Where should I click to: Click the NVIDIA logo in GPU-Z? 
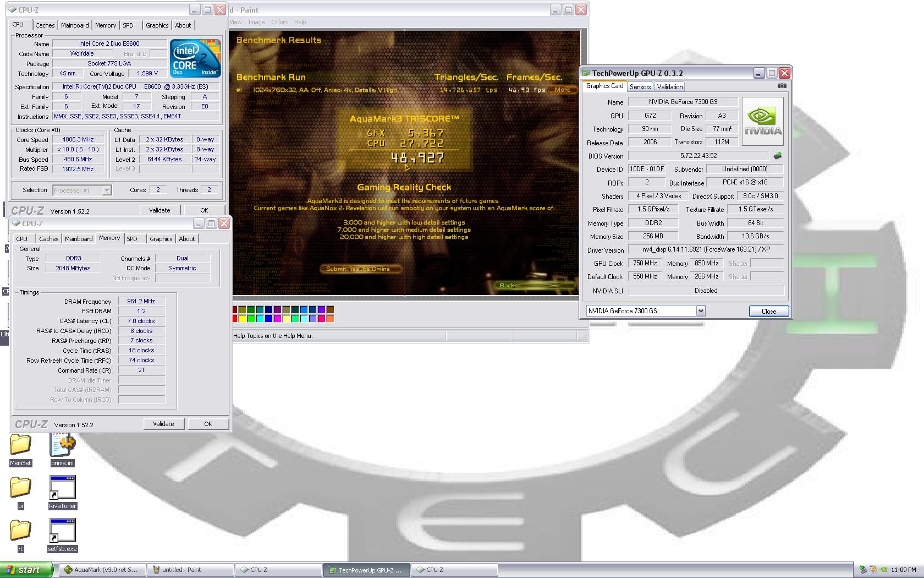click(763, 122)
